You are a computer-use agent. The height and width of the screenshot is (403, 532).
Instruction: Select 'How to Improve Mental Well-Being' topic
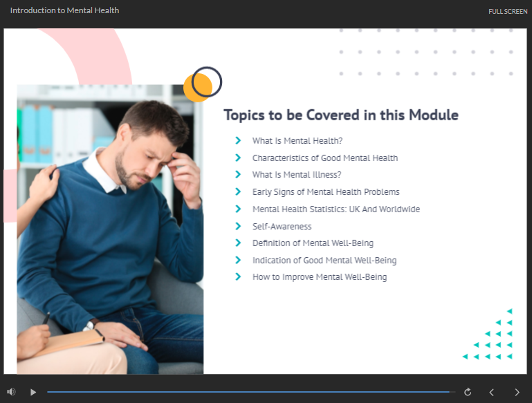pyautogui.click(x=320, y=277)
